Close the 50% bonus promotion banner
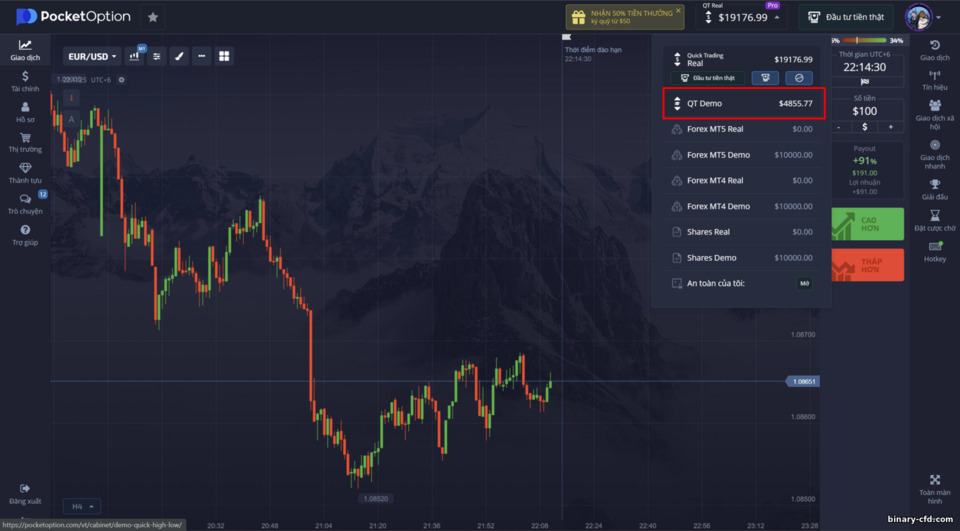This screenshot has height=531, width=960. pyautogui.click(x=678, y=10)
